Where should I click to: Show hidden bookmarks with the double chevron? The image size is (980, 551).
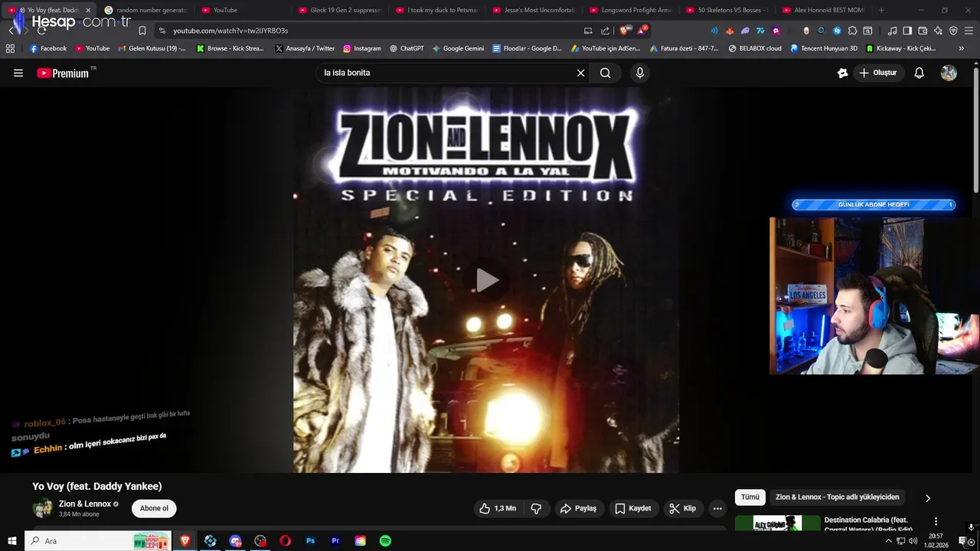(962, 48)
